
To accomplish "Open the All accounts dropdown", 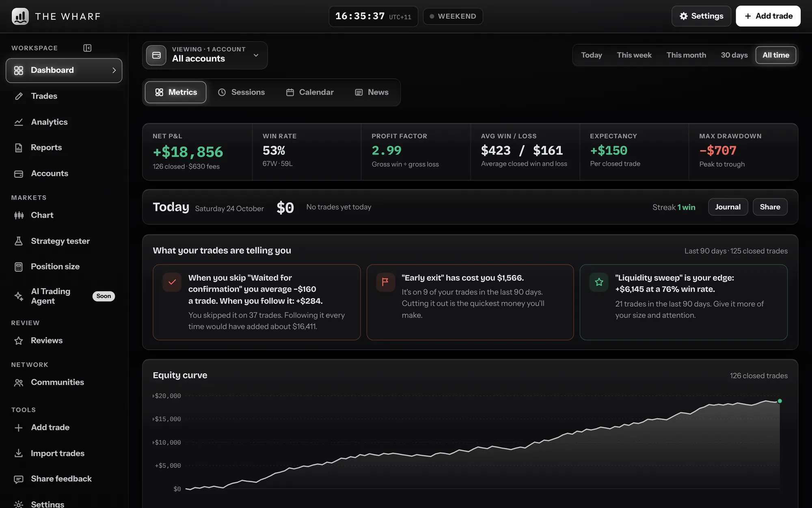I will 205,55.
